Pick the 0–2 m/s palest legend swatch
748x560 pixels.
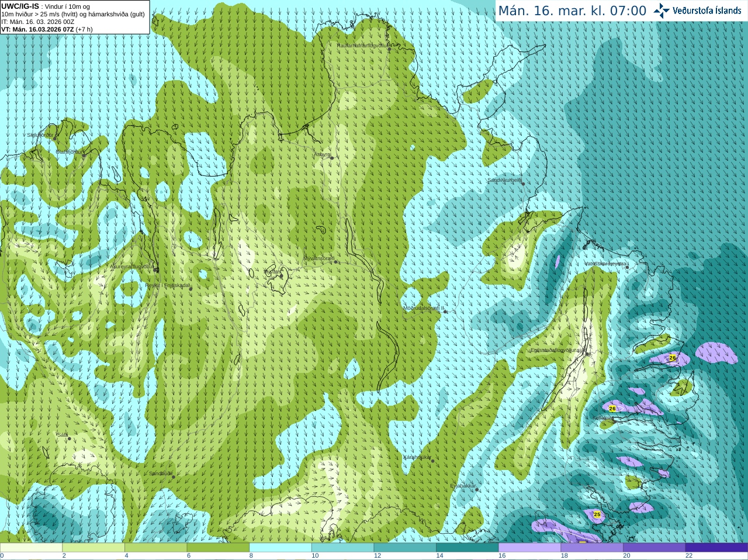tap(31, 548)
